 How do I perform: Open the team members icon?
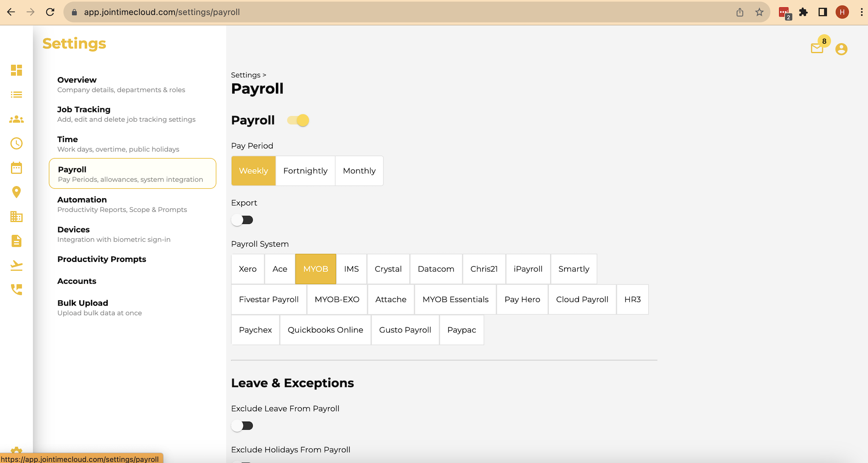(16, 119)
